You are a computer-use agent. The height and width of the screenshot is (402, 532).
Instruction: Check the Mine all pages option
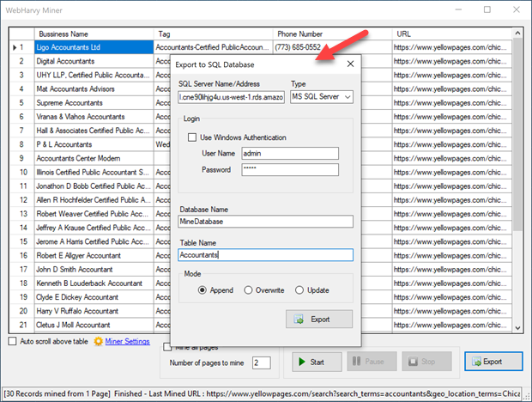pyautogui.click(x=167, y=347)
